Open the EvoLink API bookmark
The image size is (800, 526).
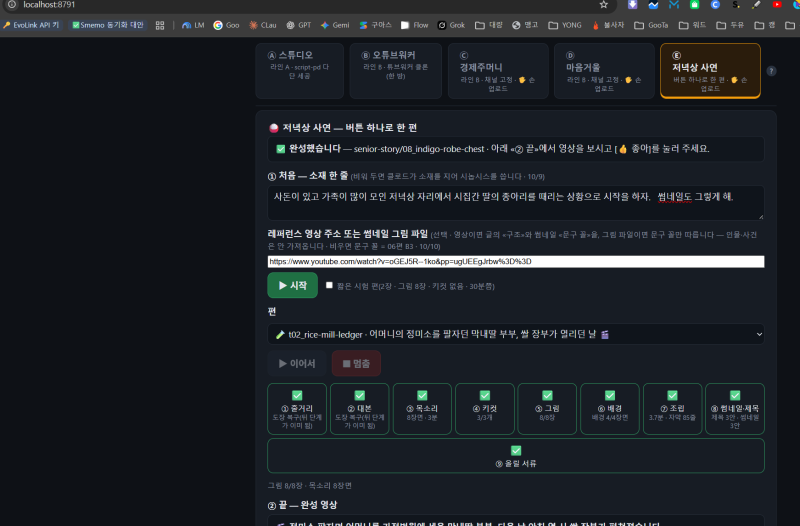pyautogui.click(x=31, y=25)
